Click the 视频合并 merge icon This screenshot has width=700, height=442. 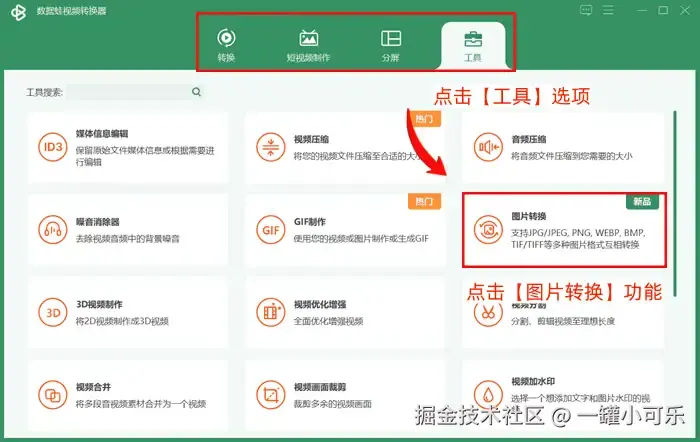click(53, 395)
